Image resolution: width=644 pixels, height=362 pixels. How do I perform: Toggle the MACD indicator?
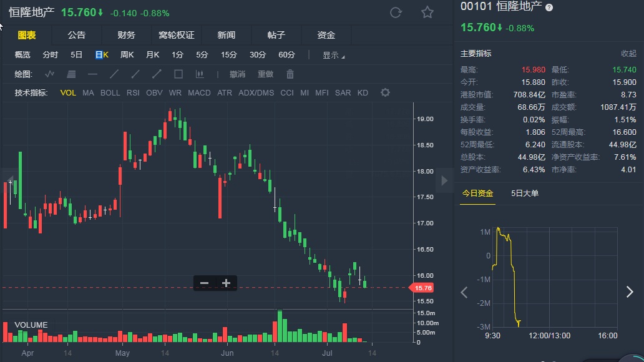pyautogui.click(x=199, y=93)
